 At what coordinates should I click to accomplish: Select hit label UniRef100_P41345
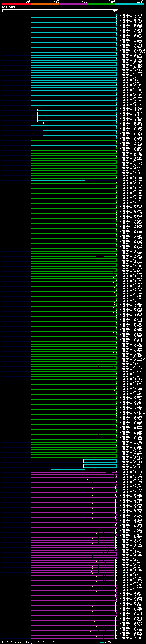[131, 369]
